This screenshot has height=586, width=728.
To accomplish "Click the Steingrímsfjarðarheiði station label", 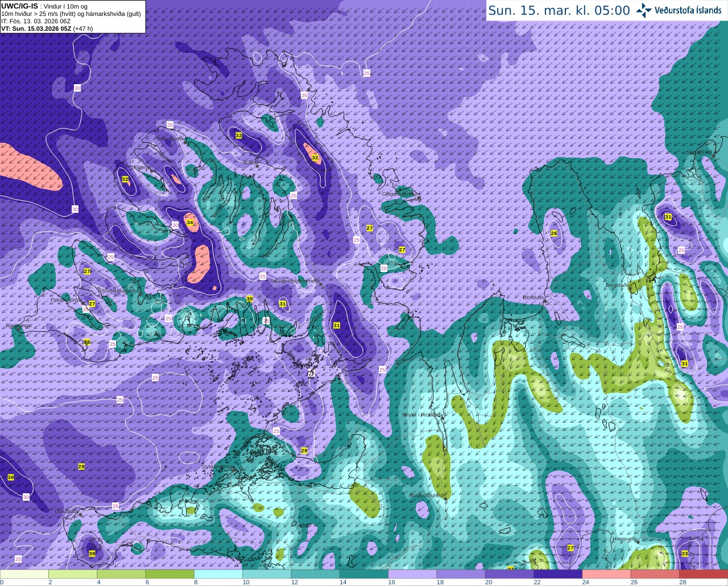I will [295, 281].
